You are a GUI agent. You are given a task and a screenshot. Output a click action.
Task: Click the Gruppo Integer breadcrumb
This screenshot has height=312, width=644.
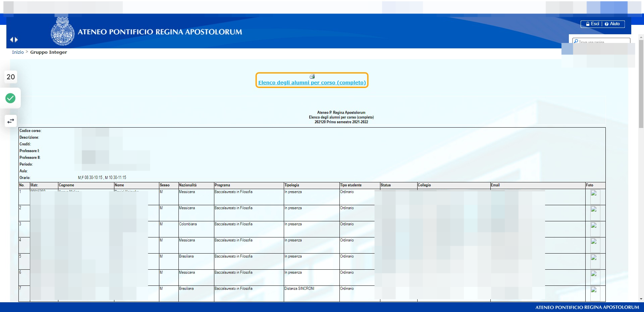[49, 52]
